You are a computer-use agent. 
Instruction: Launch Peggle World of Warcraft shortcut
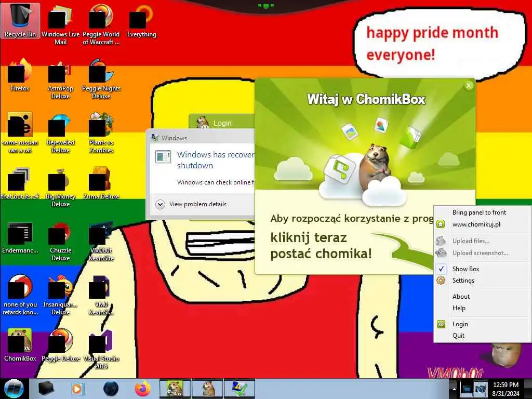coord(101,24)
